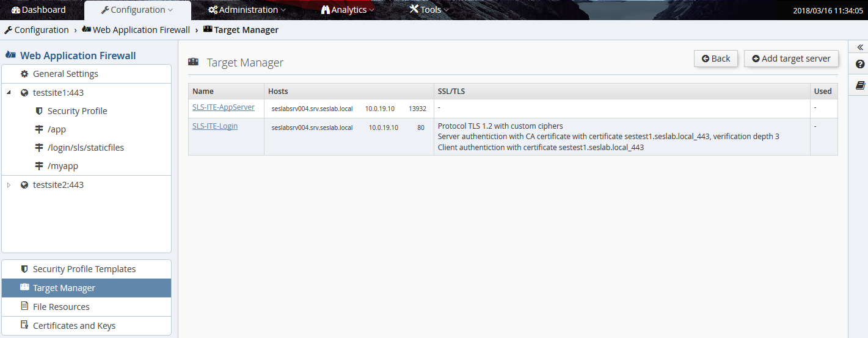The width and height of the screenshot is (868, 338).
Task: Open the Configuration menu
Action: [137, 10]
